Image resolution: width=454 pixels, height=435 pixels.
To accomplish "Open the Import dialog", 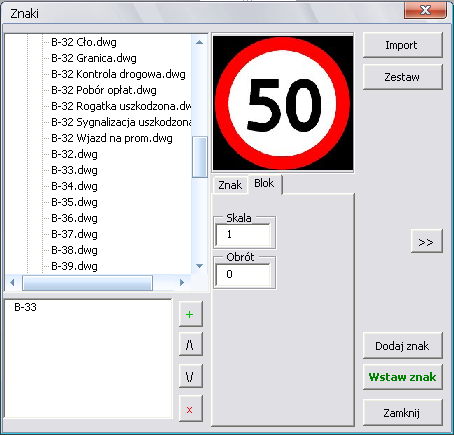I will click(x=402, y=45).
